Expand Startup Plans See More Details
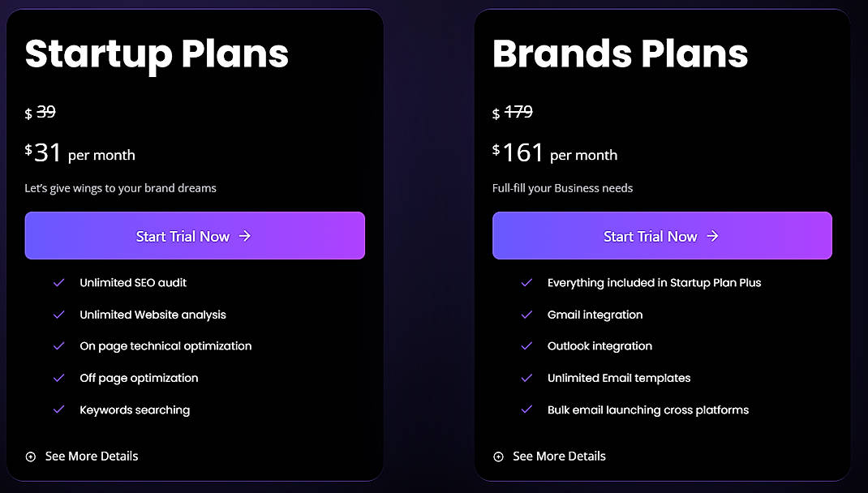The height and width of the screenshot is (493, 868). click(92, 457)
